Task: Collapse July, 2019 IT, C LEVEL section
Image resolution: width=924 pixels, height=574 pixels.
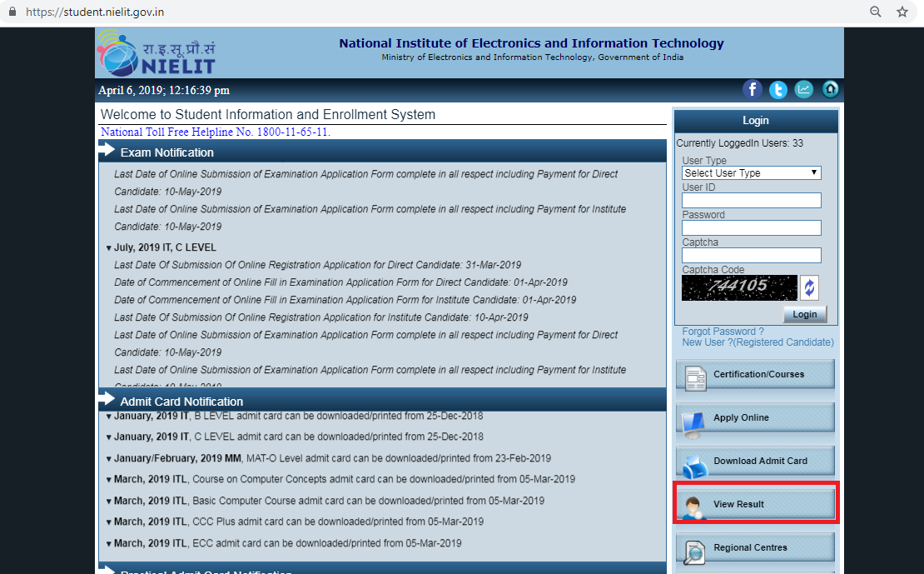Action: 108,248
